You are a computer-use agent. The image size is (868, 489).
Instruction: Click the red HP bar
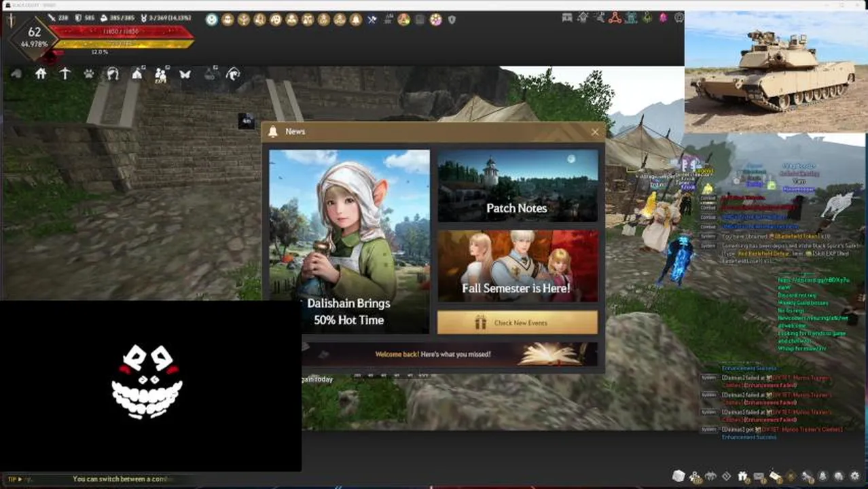[121, 31]
